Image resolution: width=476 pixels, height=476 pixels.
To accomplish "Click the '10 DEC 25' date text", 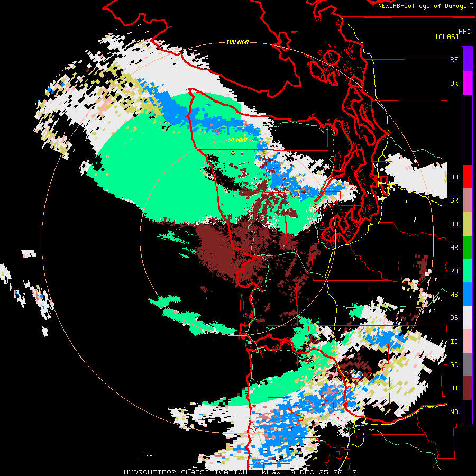I will [x=308, y=472].
